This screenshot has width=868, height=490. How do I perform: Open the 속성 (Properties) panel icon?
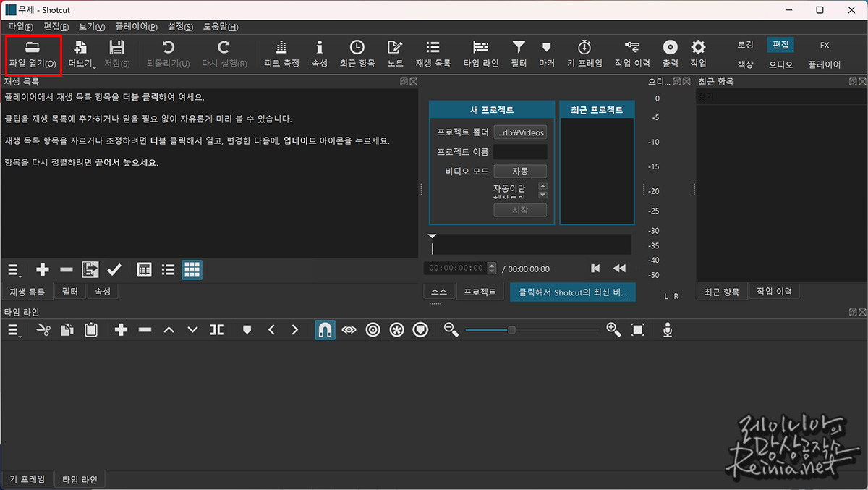(320, 54)
